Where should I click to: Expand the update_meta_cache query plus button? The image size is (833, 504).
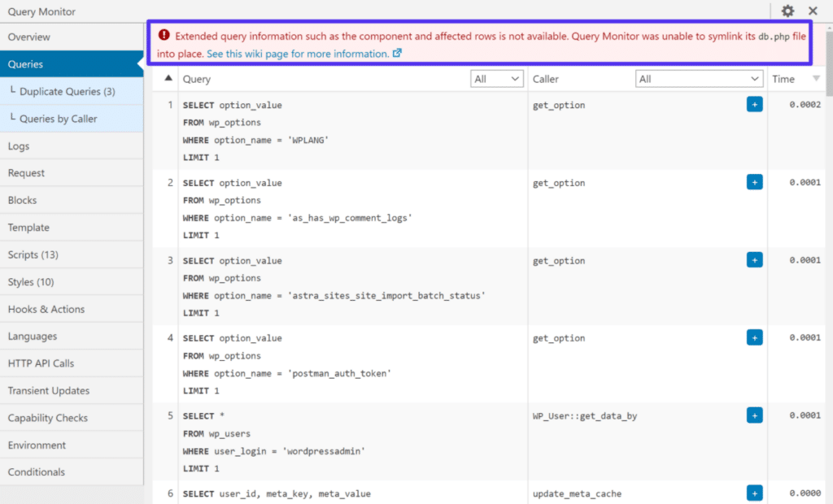click(x=755, y=493)
